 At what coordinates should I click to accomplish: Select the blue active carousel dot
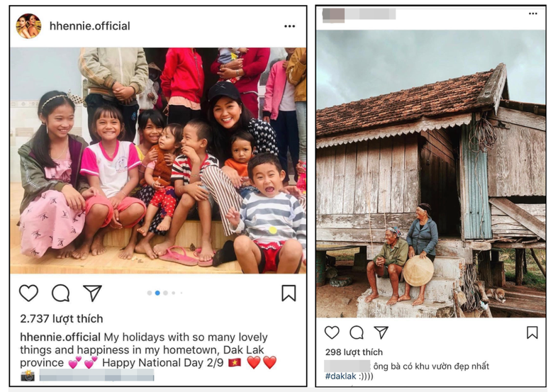pos(157,293)
